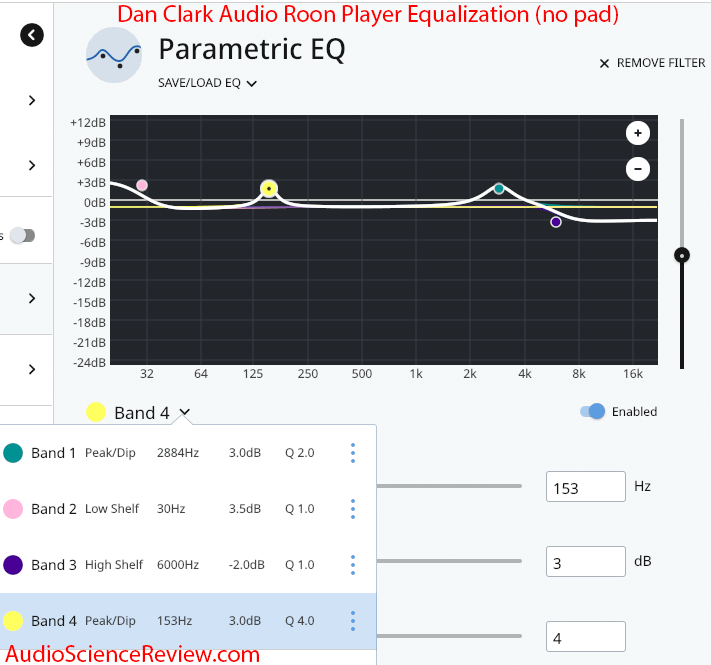Image resolution: width=711 pixels, height=665 pixels.
Task: Toggle the gray switch in left sidebar
Action: [x=23, y=235]
